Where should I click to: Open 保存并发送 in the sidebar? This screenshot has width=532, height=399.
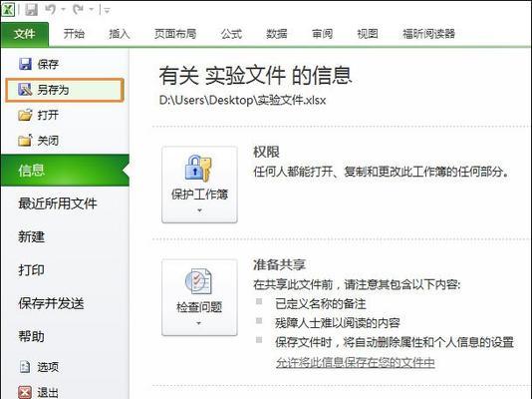pos(51,303)
